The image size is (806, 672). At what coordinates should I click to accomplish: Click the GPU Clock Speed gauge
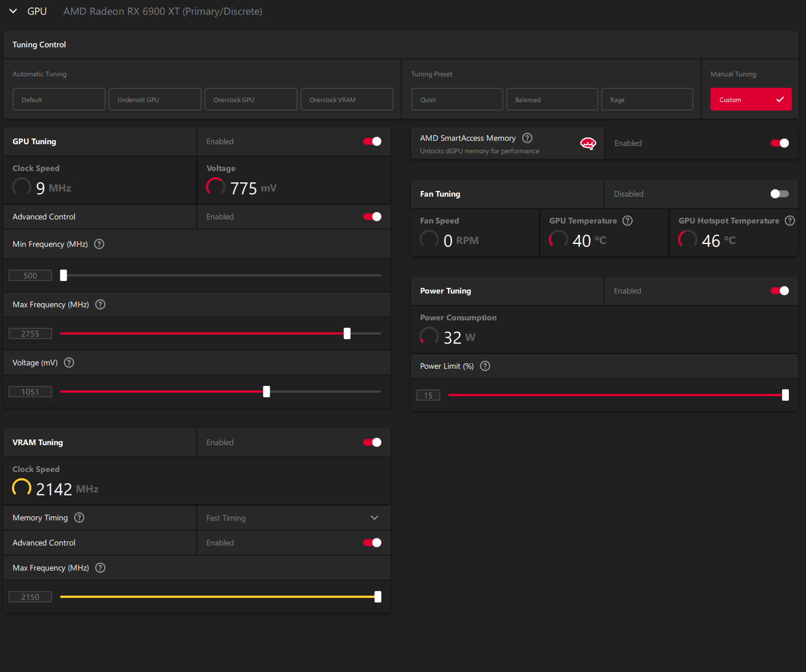pos(22,186)
